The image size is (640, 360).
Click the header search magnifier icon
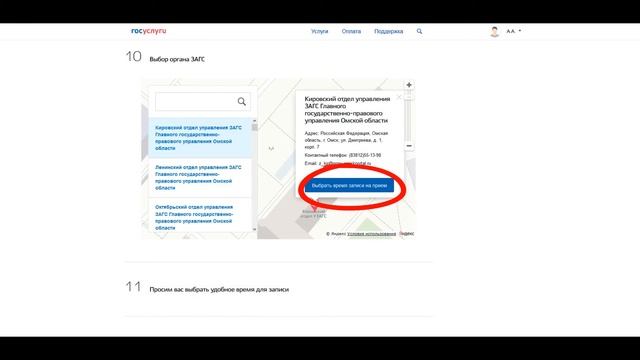pos(419,31)
